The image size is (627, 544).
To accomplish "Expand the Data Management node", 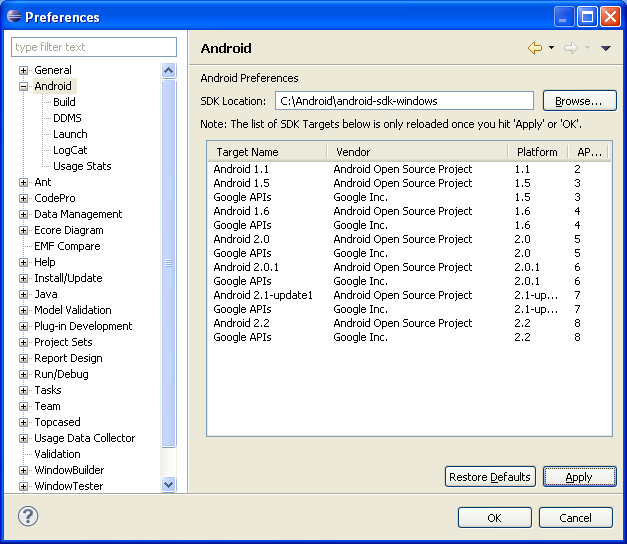I will tap(24, 214).
